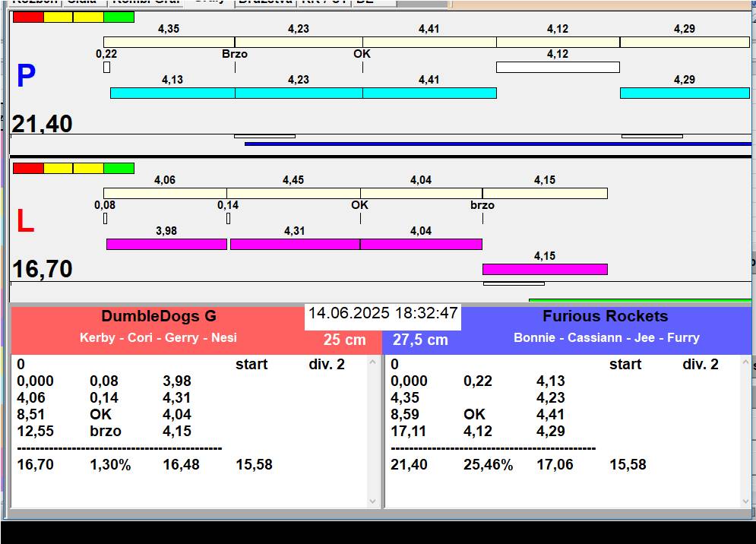Screen dimensions: 756x544
Task: Click the red start light in lane L
Action: click(x=28, y=169)
